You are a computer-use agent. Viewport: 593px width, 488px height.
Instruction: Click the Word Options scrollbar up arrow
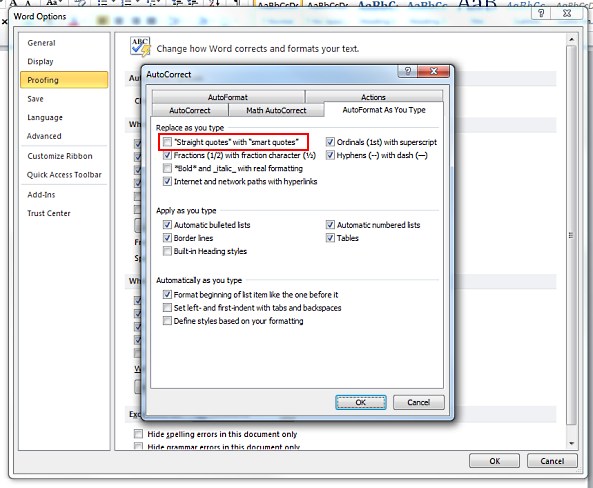point(571,39)
